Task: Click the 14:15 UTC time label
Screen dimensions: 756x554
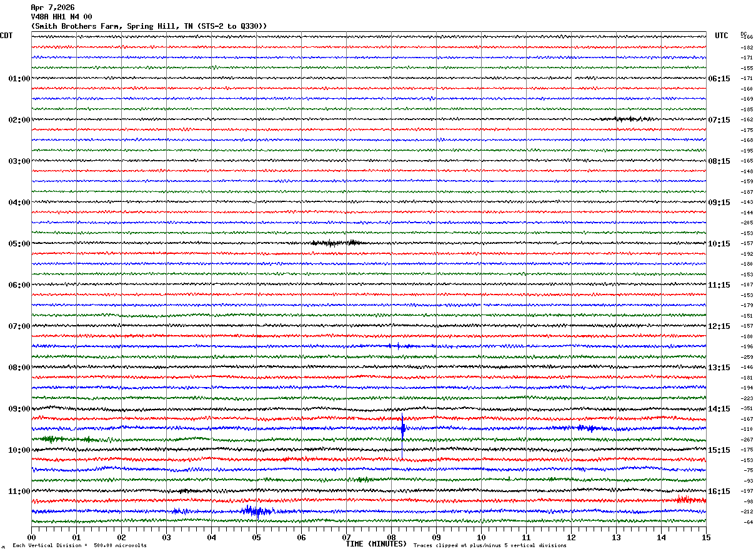Action: [719, 409]
